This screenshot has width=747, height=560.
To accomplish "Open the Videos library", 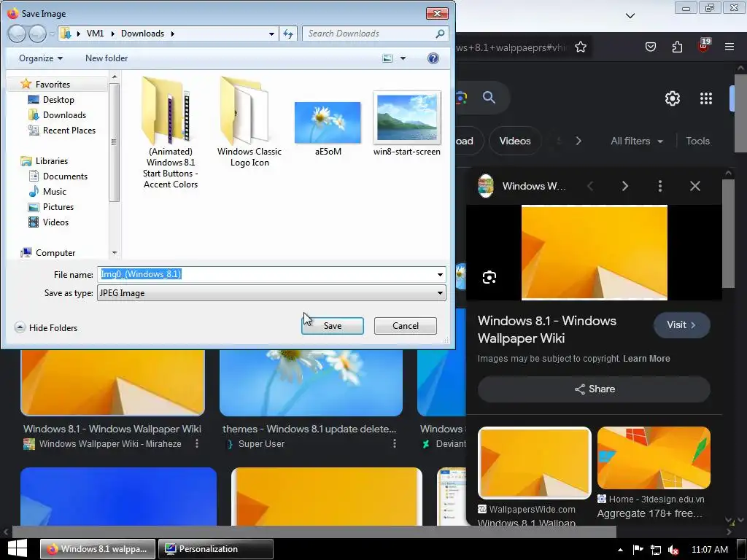I will 55,222.
